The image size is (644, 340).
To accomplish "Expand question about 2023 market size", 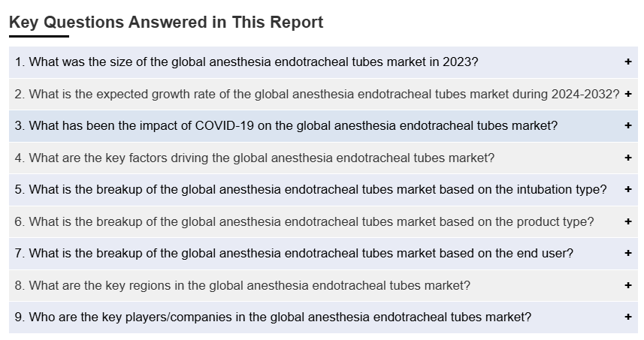I will click(x=246, y=62).
